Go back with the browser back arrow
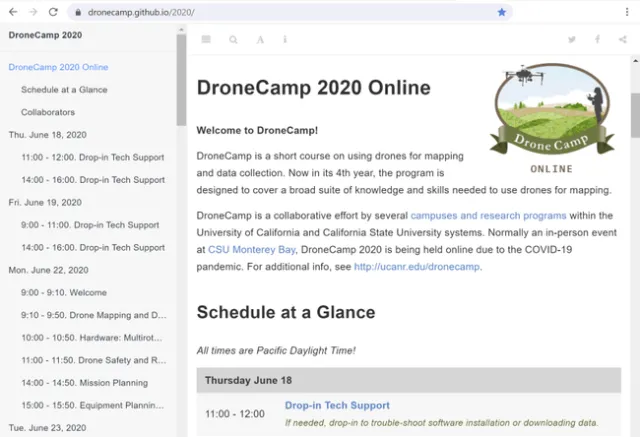The width and height of the screenshot is (640, 437). pos(13,12)
